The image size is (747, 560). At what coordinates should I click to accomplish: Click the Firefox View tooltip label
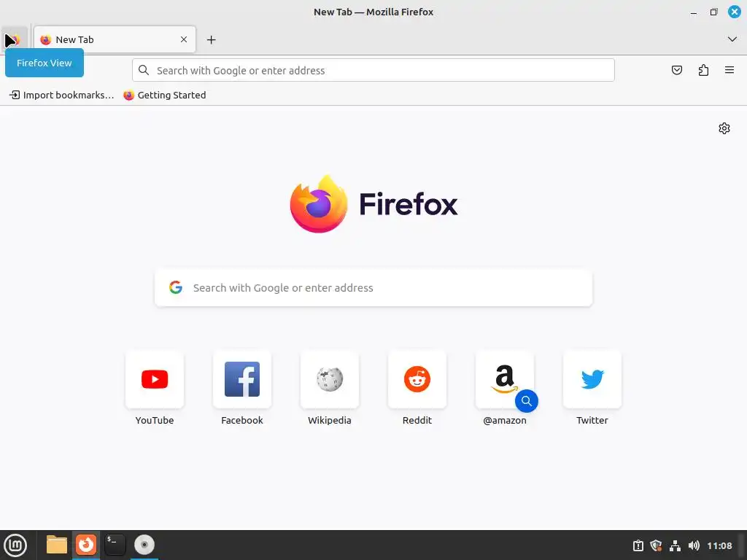pos(44,63)
